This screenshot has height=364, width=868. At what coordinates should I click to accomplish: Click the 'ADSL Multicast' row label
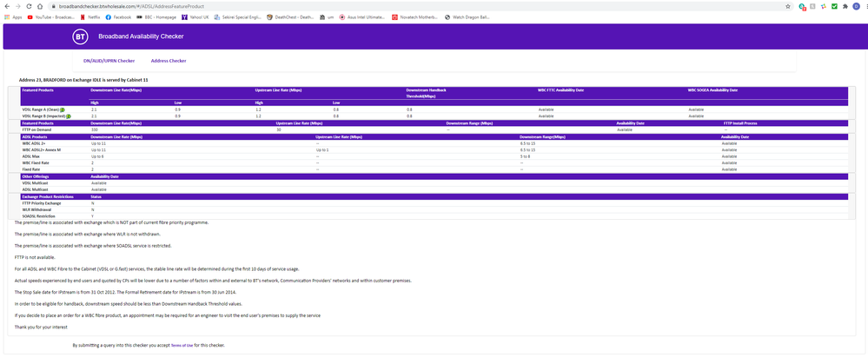(x=33, y=189)
